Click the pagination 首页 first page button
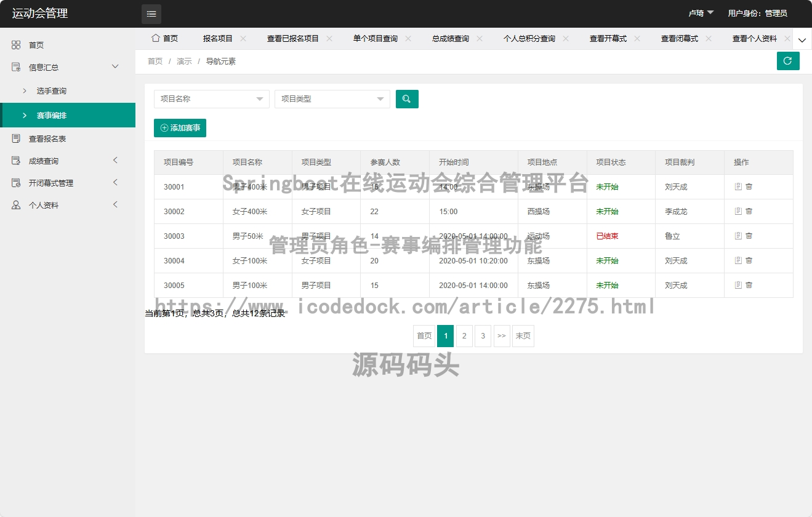Image resolution: width=812 pixels, height=517 pixels. pos(424,336)
